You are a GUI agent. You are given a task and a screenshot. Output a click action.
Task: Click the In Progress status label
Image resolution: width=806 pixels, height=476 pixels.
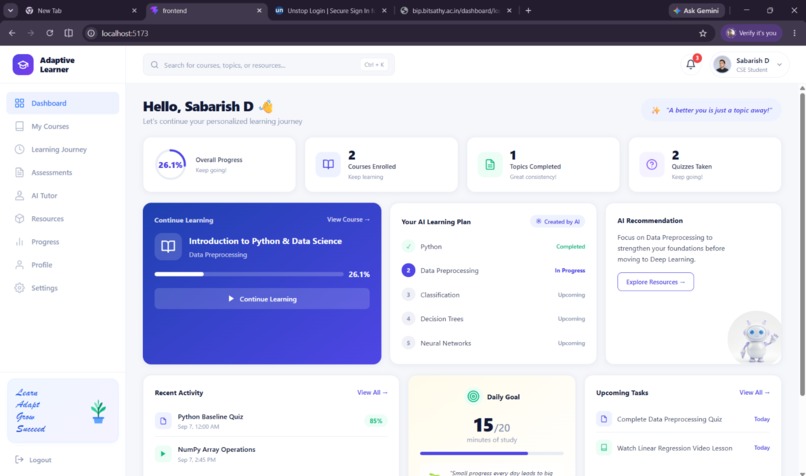[570, 270]
